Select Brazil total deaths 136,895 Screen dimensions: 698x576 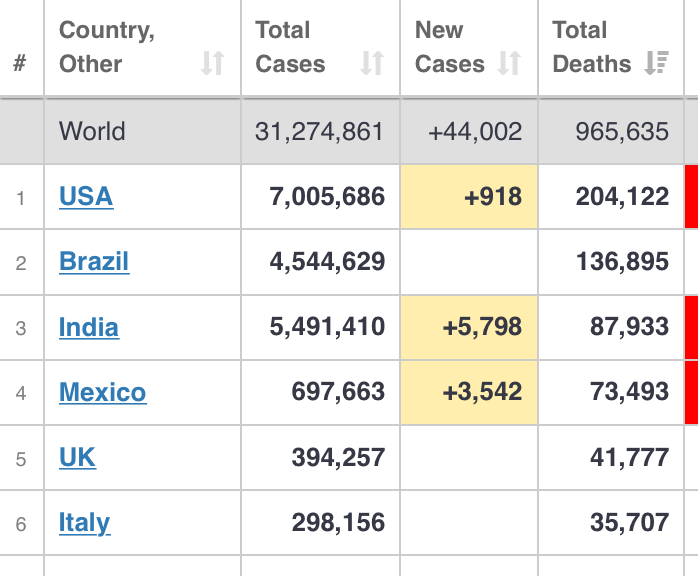tap(622, 262)
